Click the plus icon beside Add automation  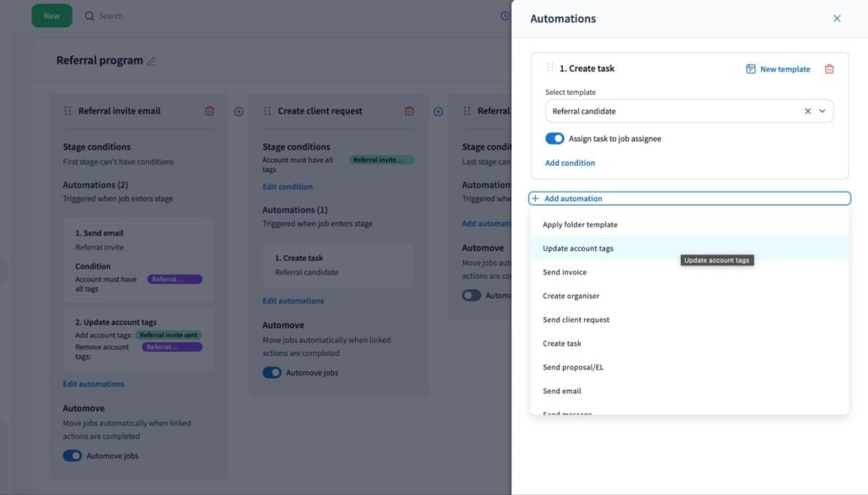point(536,198)
